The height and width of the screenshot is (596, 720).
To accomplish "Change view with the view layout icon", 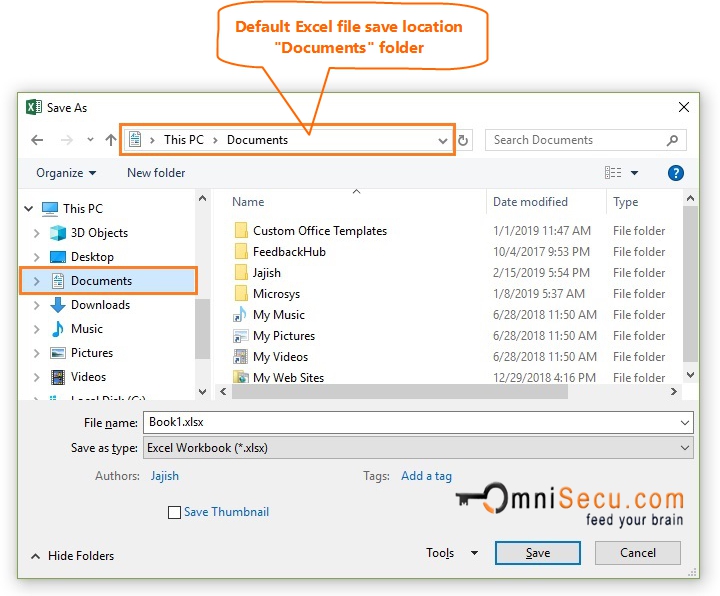I will 613,173.
